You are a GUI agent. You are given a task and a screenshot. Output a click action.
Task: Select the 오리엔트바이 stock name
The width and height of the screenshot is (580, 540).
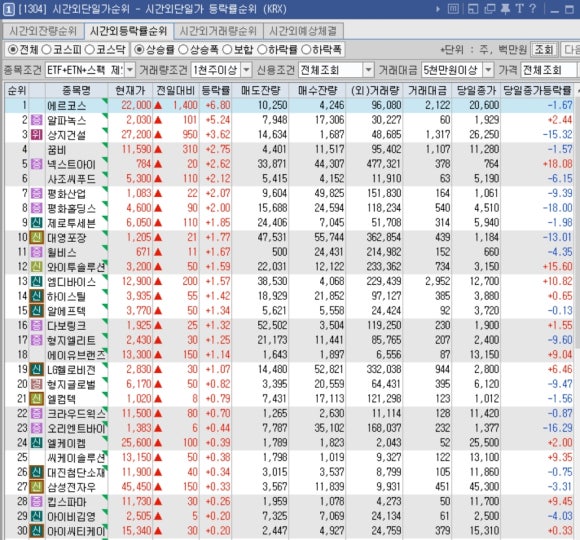click(76, 428)
